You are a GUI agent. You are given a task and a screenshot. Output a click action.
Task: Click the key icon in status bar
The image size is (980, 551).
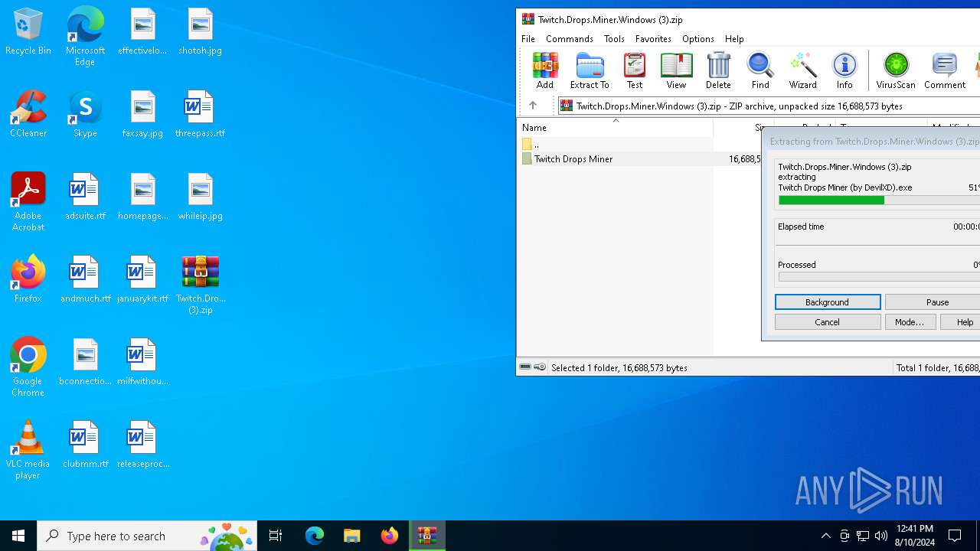540,367
